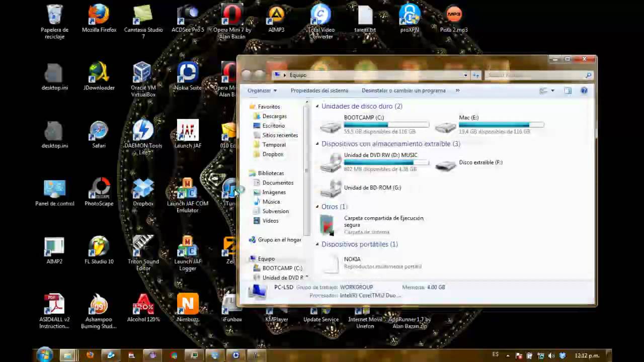Select the proXPN desktop shortcut
Screen dimensions: 644x362
(410, 19)
